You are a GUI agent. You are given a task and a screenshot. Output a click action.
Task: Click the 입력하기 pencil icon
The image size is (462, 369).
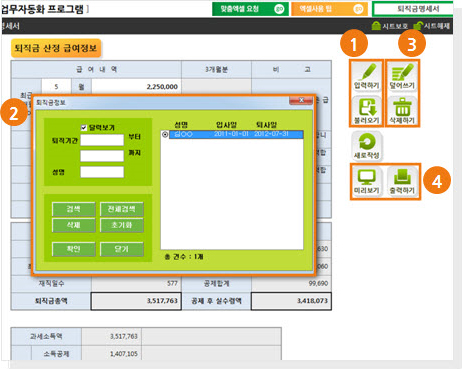[x=366, y=76]
